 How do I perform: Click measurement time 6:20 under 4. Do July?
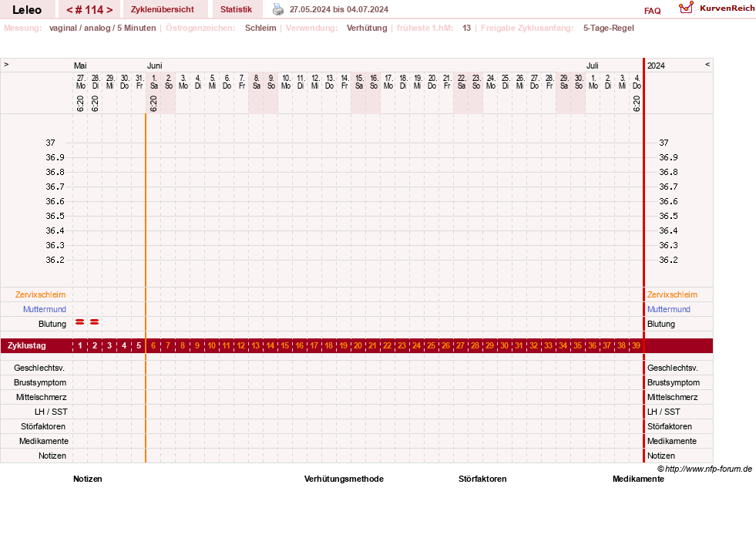click(x=637, y=103)
